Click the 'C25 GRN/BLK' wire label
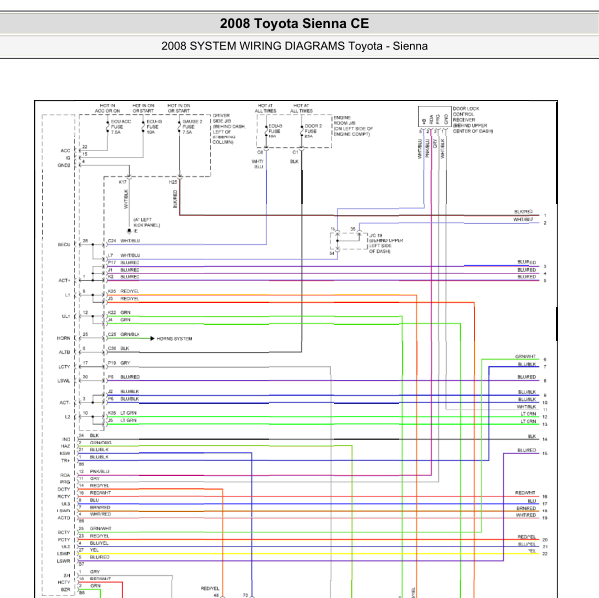The image size is (599, 598). [124, 335]
